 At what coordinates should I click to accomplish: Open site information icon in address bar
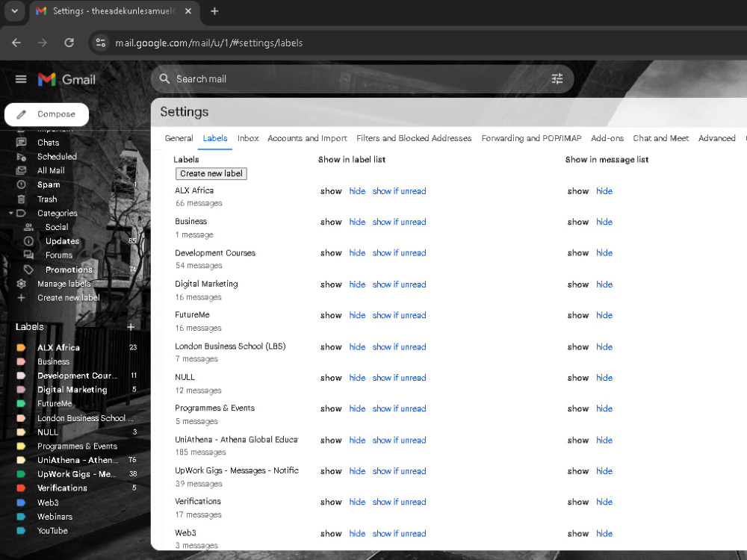tap(101, 43)
